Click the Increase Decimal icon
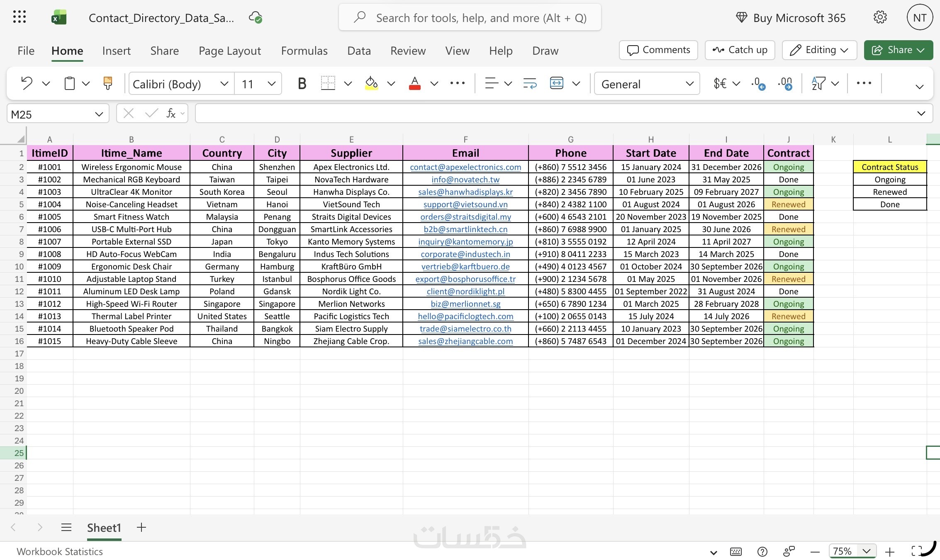Image resolution: width=940 pixels, height=560 pixels. click(x=758, y=83)
